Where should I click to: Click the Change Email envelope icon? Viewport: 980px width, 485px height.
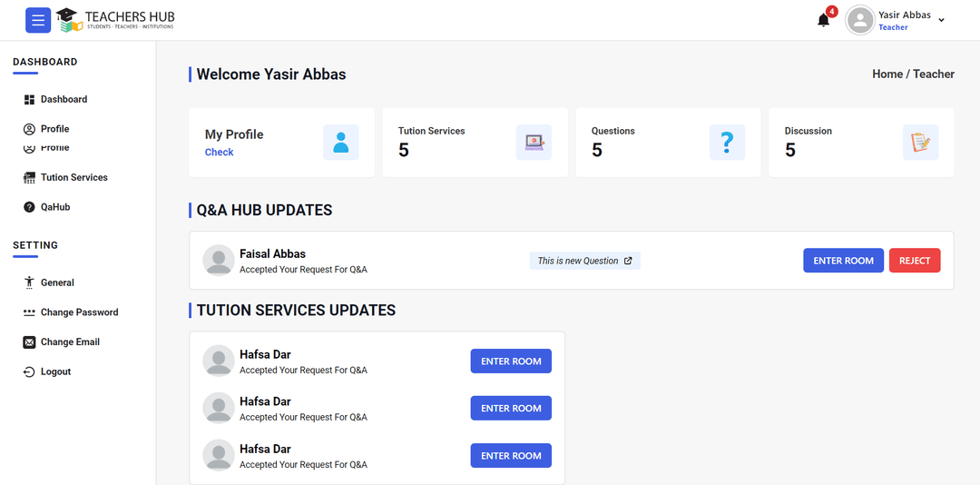tap(29, 342)
